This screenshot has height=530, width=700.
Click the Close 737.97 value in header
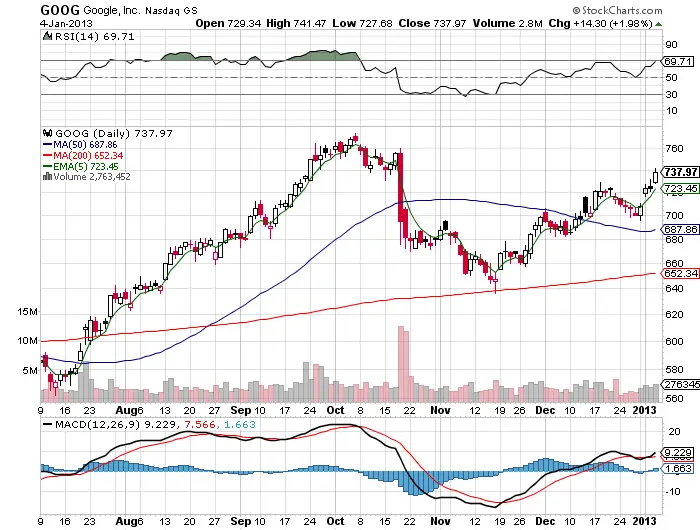pyautogui.click(x=432, y=23)
